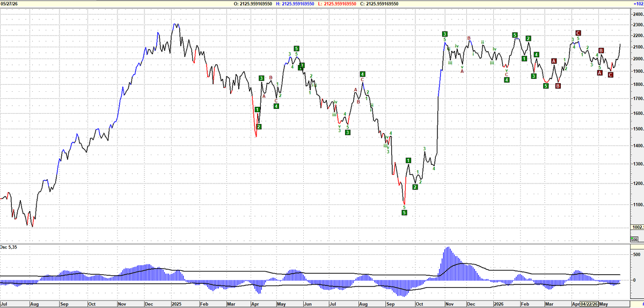Select the red L: 2125.959169550 low value
644x308 pixels.
[336, 3]
